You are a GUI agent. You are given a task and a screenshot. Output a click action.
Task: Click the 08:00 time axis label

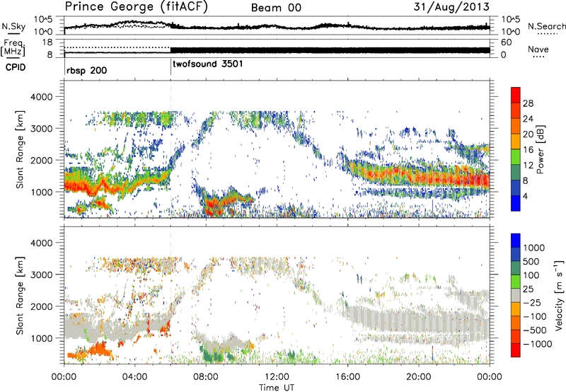tap(206, 377)
